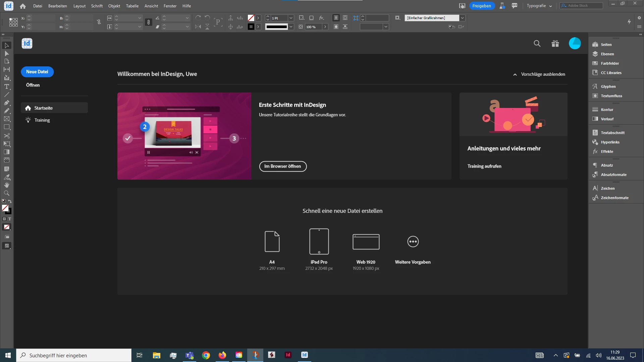Open the Typografie workspace dropdown

click(539, 6)
